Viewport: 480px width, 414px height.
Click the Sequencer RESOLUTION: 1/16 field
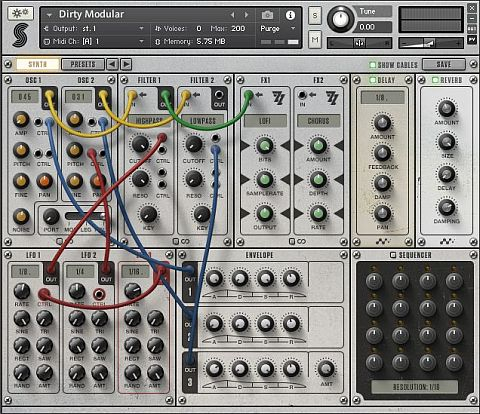(x=415, y=387)
